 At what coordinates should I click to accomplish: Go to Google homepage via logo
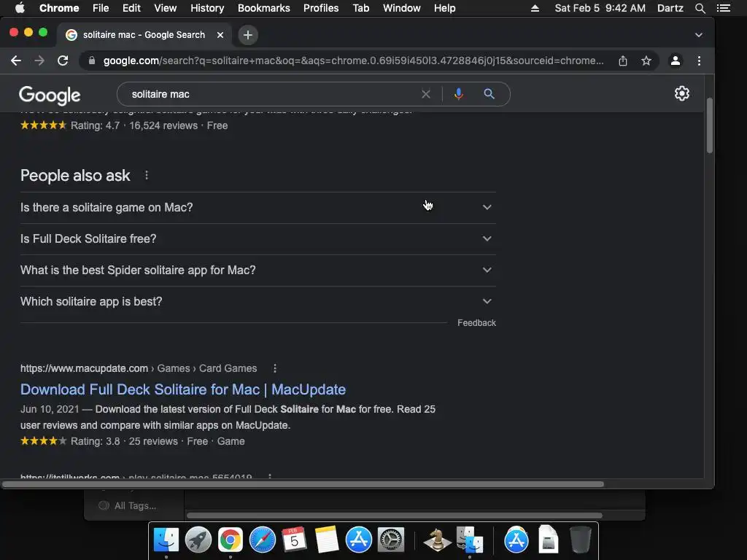point(50,96)
